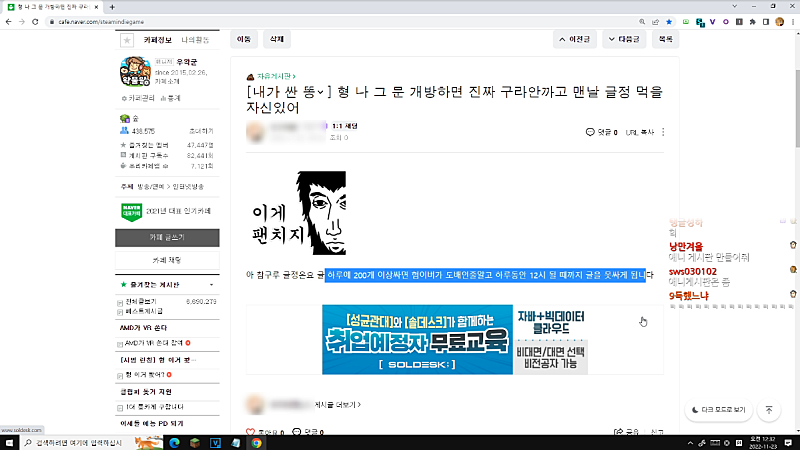This screenshot has height=450, width=800.
Task: Click the 이게 패치지 meme image
Action: point(298,213)
